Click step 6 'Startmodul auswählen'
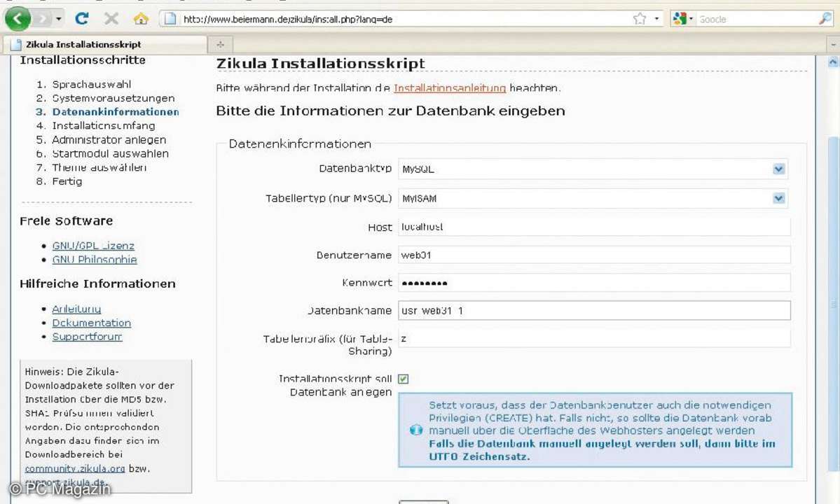The width and height of the screenshot is (840, 504). tap(110, 153)
